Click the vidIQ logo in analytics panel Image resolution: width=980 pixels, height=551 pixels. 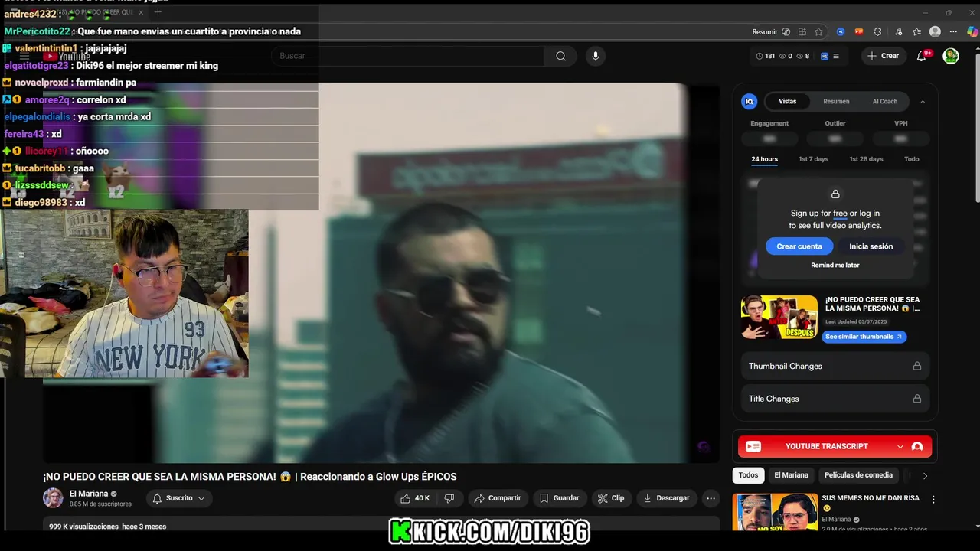(x=750, y=101)
